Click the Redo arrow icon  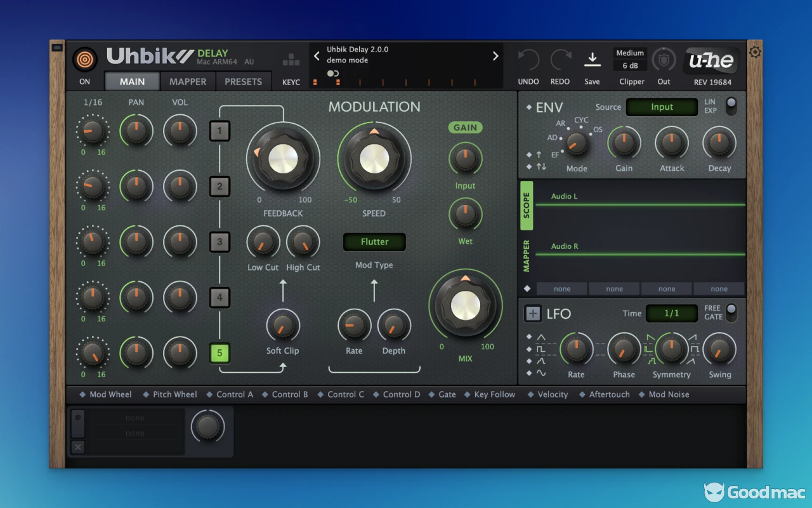coord(561,60)
